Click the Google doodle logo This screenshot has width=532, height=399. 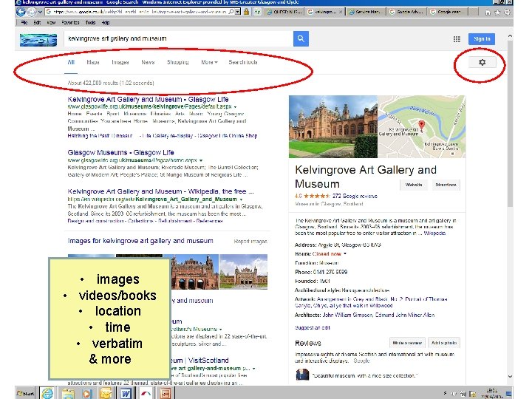click(x=38, y=40)
